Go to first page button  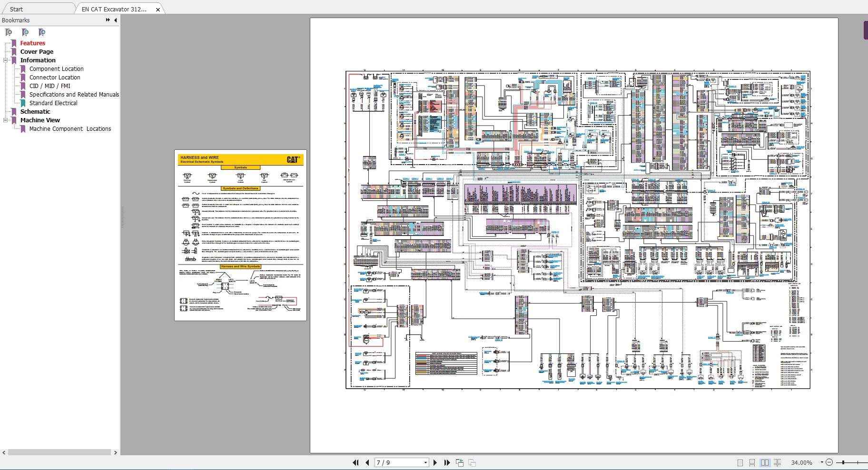point(355,462)
